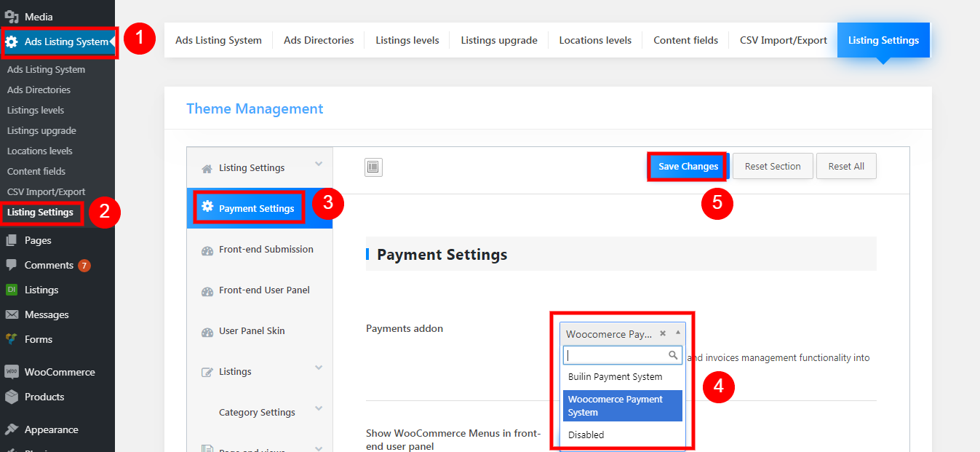Focus the dropdown search input field
980x452 pixels.
(x=623, y=355)
